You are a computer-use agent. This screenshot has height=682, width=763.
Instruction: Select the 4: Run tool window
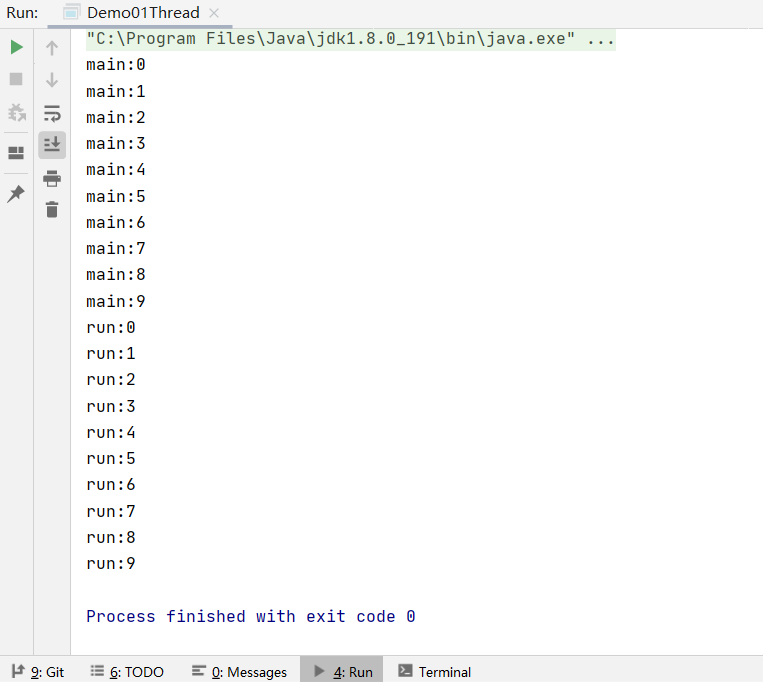click(x=342, y=671)
